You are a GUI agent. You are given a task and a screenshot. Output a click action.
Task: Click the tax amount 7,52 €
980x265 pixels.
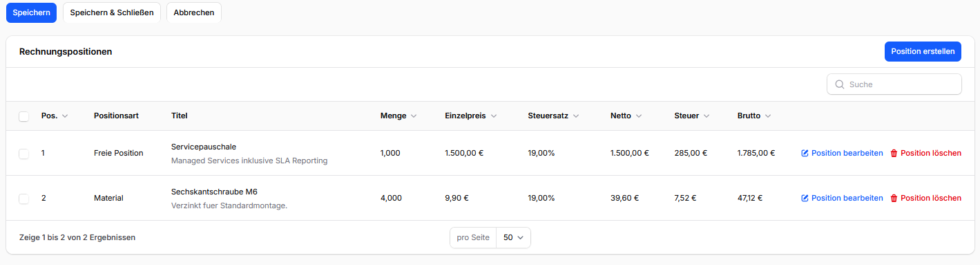pos(685,199)
